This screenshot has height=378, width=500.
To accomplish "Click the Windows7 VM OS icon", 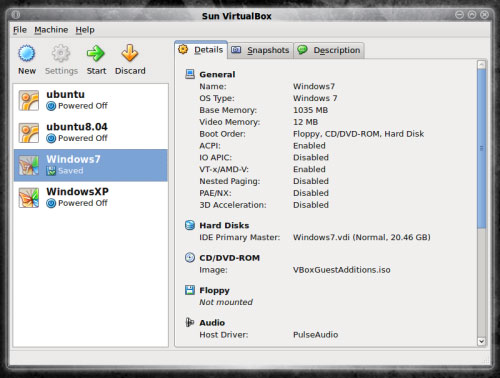I will click(x=29, y=165).
